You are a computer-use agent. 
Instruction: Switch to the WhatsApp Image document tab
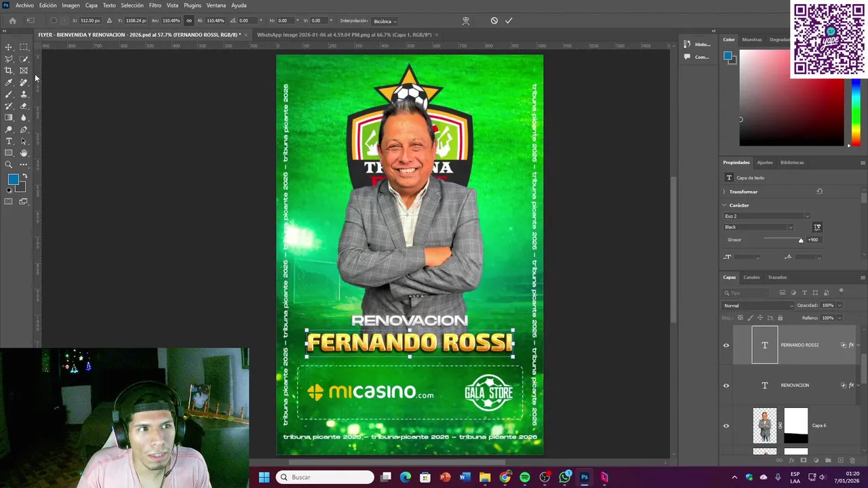click(x=344, y=35)
